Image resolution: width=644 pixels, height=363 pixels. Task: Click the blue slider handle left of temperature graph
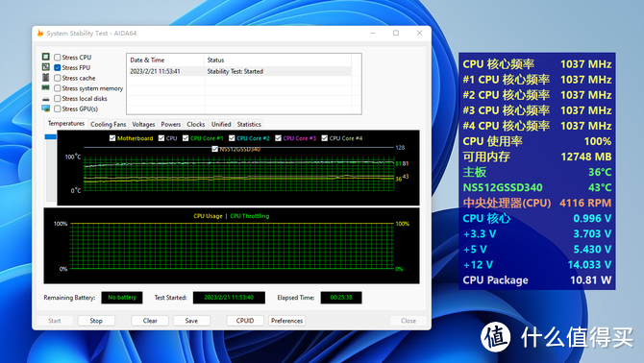[x=51, y=136]
